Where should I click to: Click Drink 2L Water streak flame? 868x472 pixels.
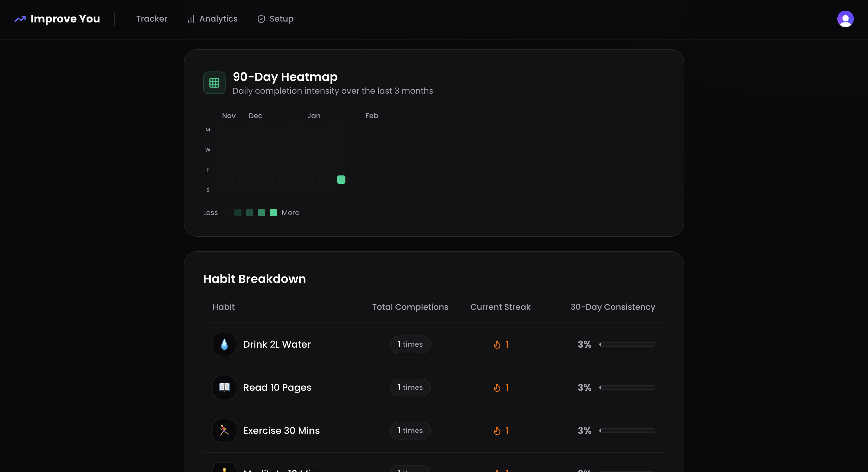(497, 345)
